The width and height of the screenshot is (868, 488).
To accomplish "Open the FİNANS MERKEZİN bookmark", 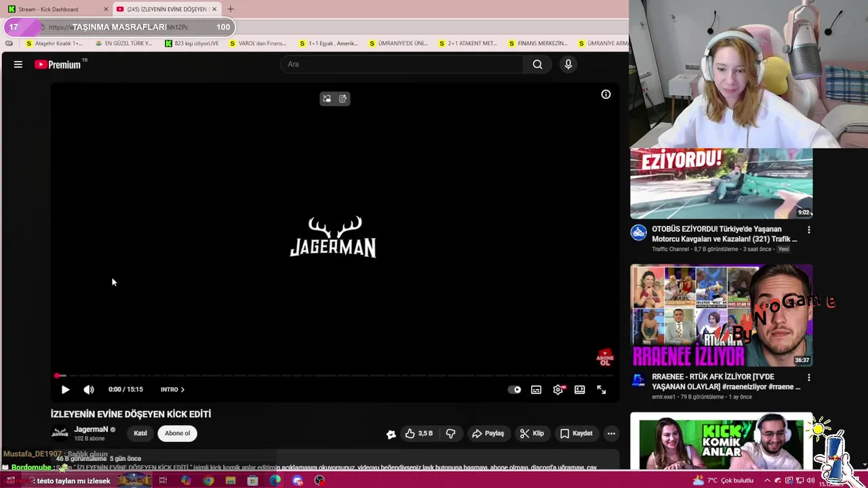I will (x=538, y=43).
